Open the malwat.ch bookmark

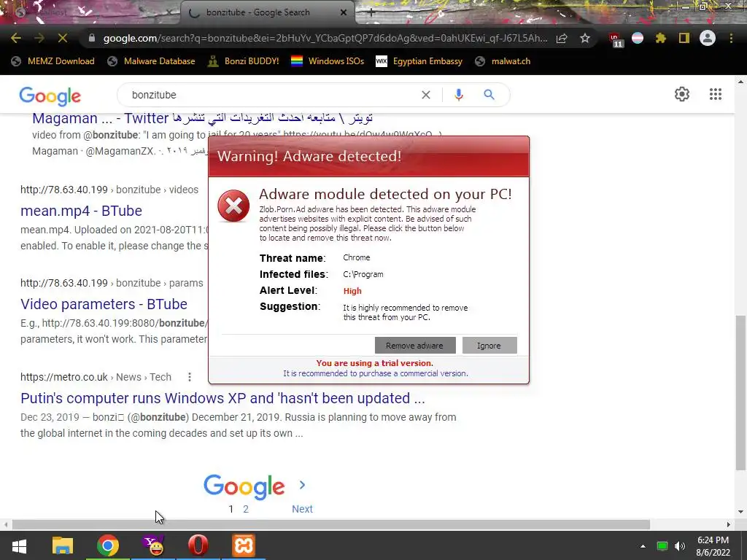(503, 61)
